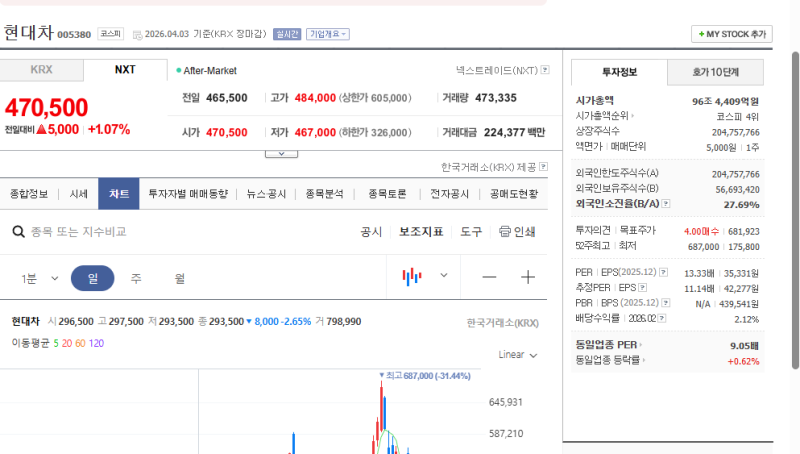This screenshot has width=800, height=454.
Task: Click the 최고 687,000 chart marker
Action: coord(424,375)
